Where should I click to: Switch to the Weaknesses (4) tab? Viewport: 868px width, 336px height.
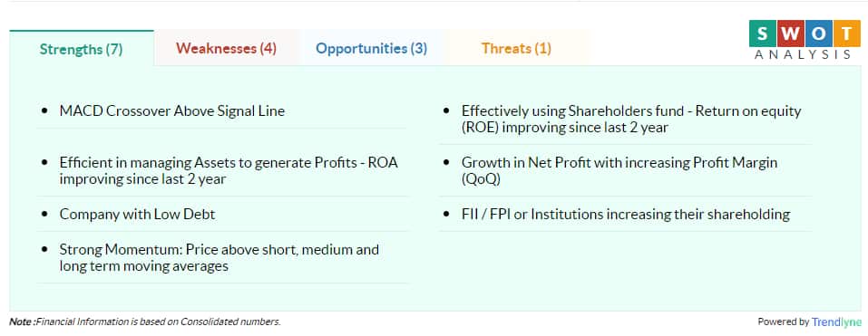(x=226, y=48)
